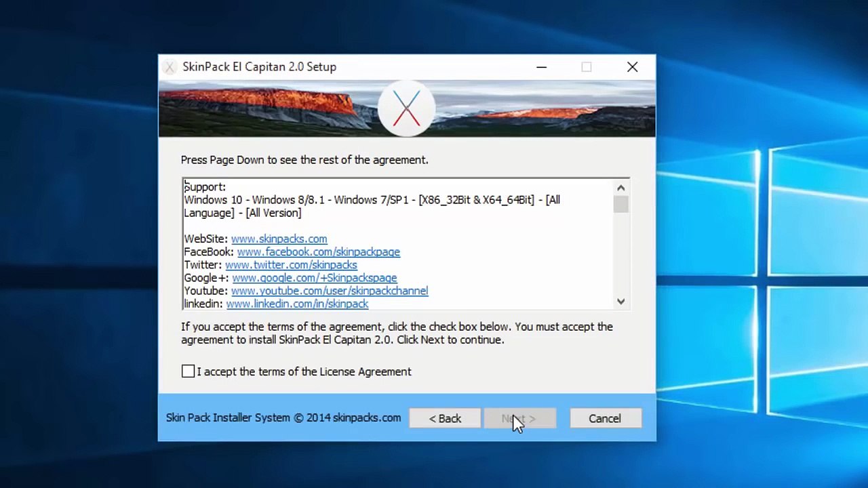Click the 'SkinPack El Capitan 2.0 Setup' title

tap(259, 67)
